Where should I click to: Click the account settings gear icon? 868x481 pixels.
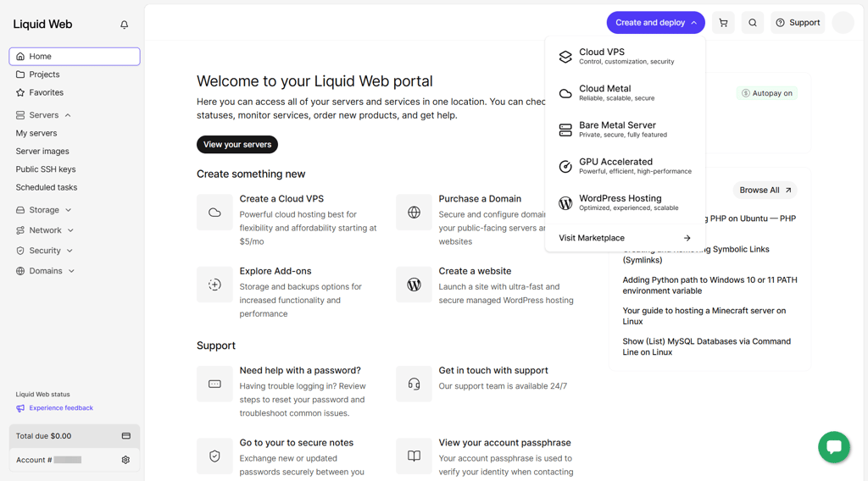tap(125, 460)
